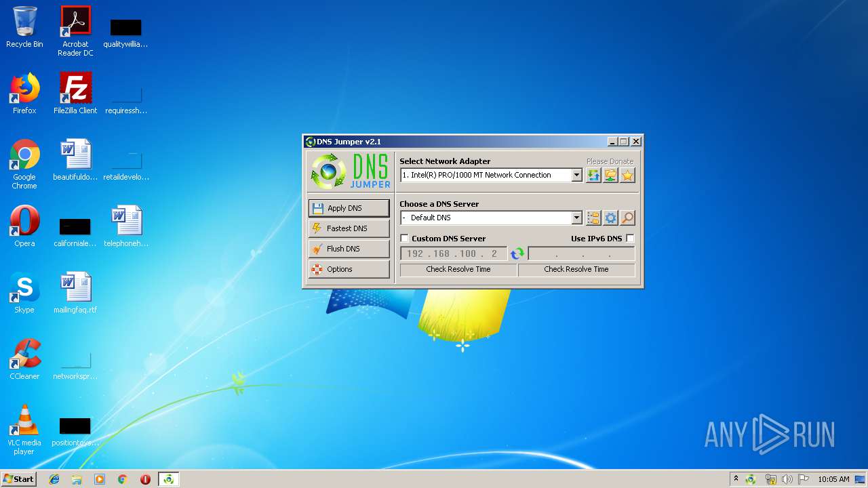Click the 10:05 AM system clock
The height and width of the screenshot is (488, 868).
click(x=833, y=479)
